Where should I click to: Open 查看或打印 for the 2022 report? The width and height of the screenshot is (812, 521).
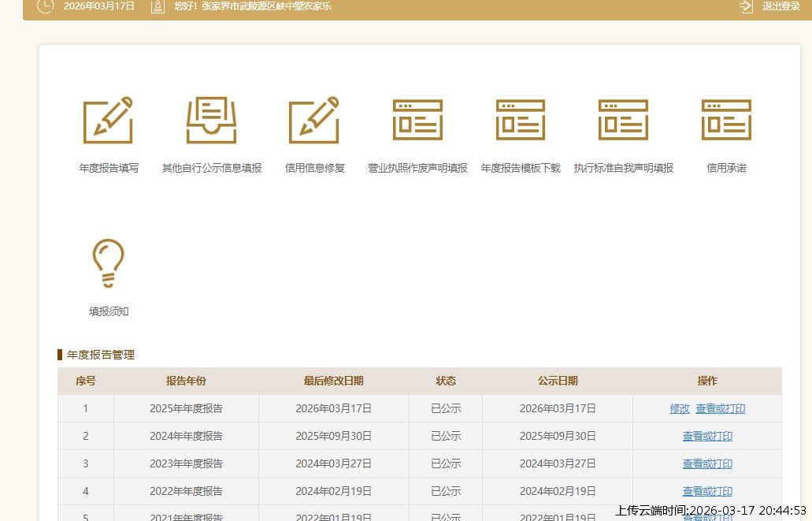[707, 491]
